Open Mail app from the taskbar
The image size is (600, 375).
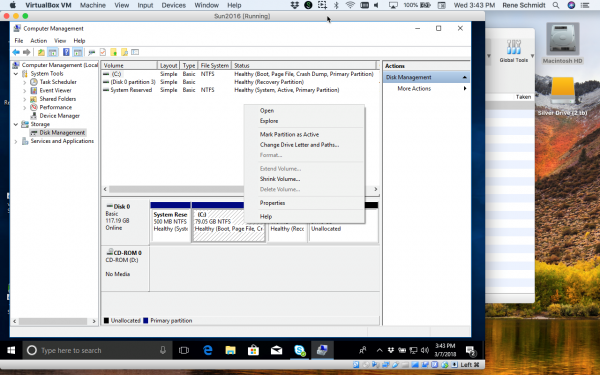(276, 350)
